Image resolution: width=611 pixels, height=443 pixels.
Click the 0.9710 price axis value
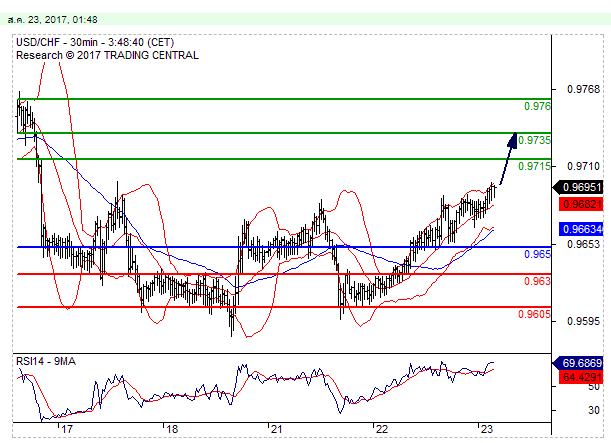pyautogui.click(x=583, y=166)
